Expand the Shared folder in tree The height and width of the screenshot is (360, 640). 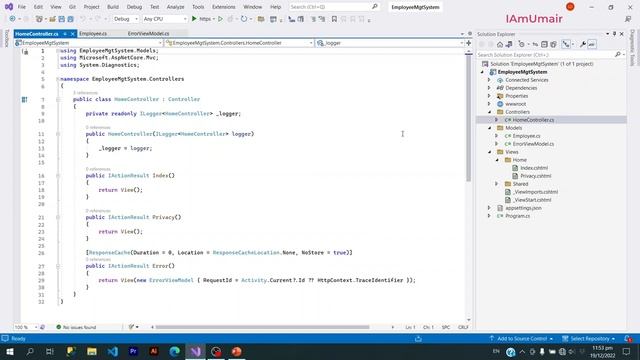pyautogui.click(x=497, y=184)
